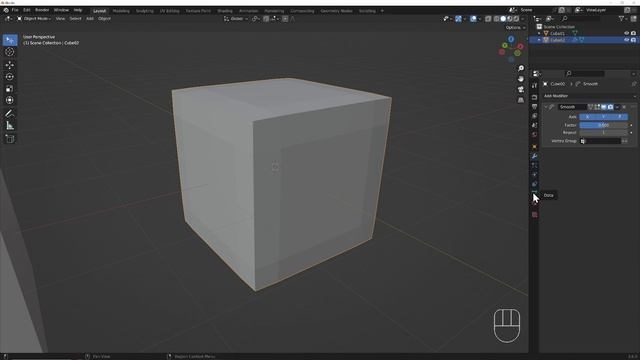Switch to the Modeling workspace tab
Screen dimensions: 640x360
121,11
